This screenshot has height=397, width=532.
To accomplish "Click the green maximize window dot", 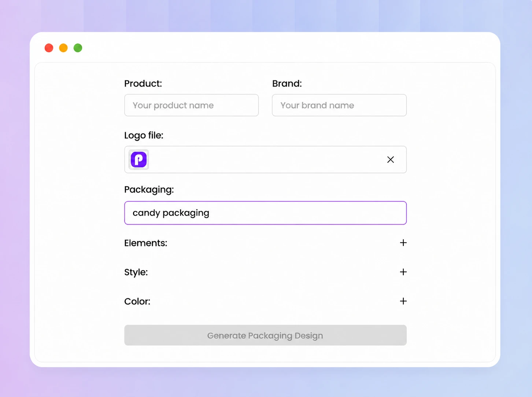I will click(x=78, y=48).
